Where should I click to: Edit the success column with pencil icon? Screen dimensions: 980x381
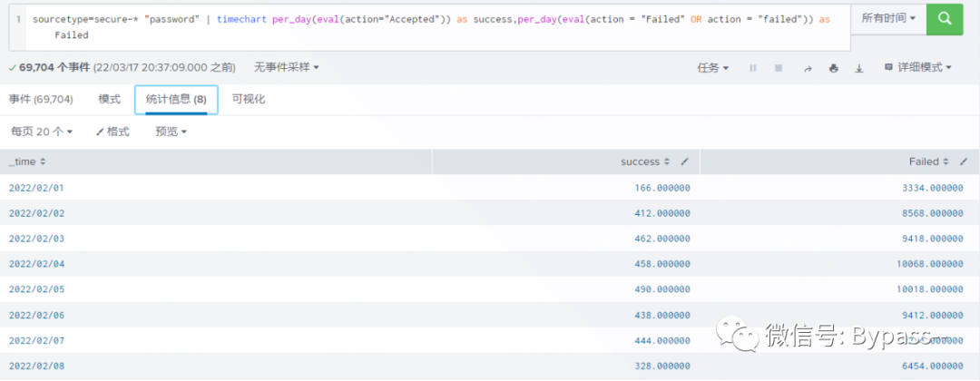[685, 161]
